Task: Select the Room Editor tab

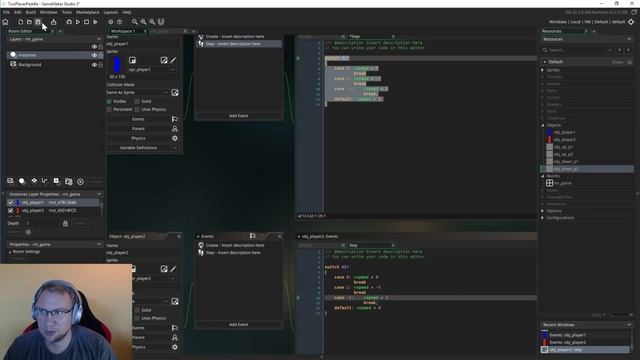Action: pos(20,31)
